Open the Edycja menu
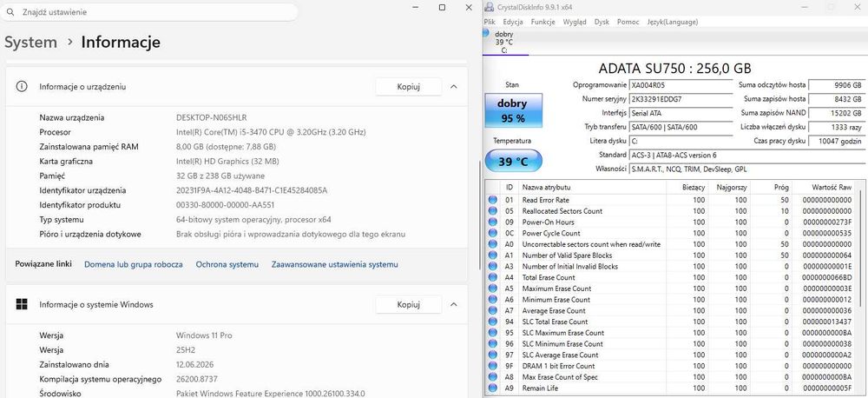Viewport: 868px width, 398px height. click(x=513, y=23)
